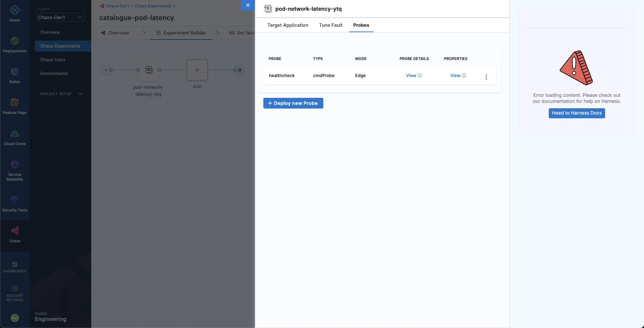Go to the Experiment Builder step

pos(181,33)
